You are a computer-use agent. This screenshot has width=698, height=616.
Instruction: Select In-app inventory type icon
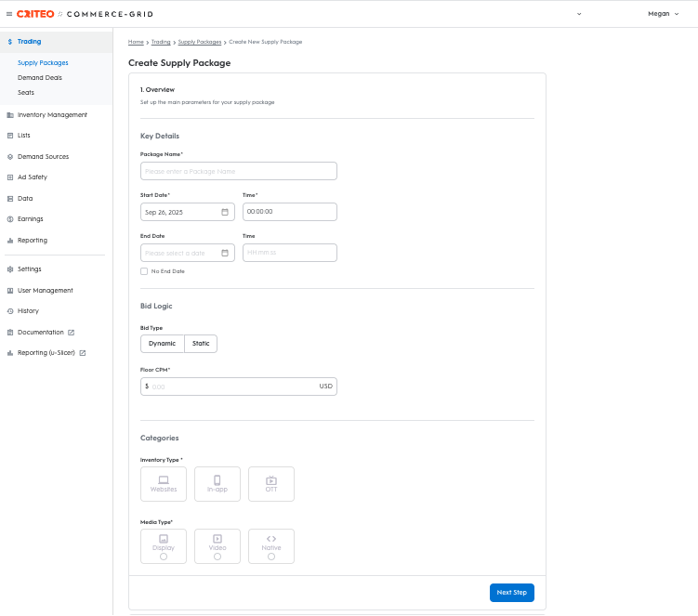[x=217, y=484]
